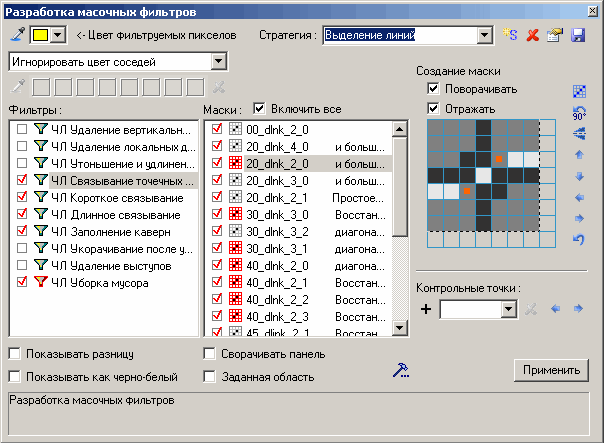Open the Стратегия dropdown list
604x443 pixels.
pos(485,35)
